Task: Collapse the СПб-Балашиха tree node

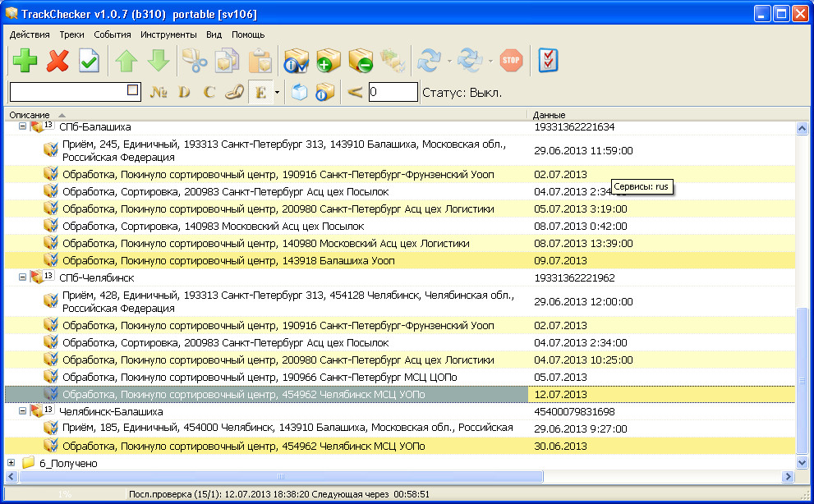Action: point(23,127)
